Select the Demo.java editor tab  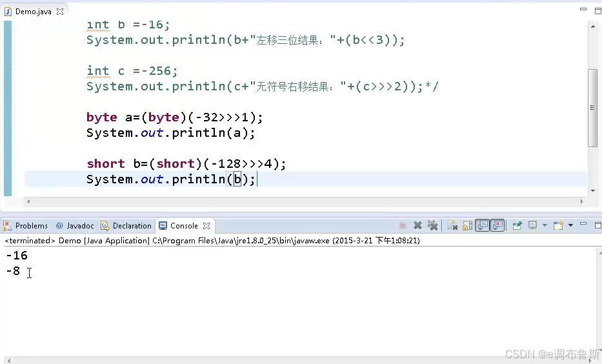(x=33, y=12)
